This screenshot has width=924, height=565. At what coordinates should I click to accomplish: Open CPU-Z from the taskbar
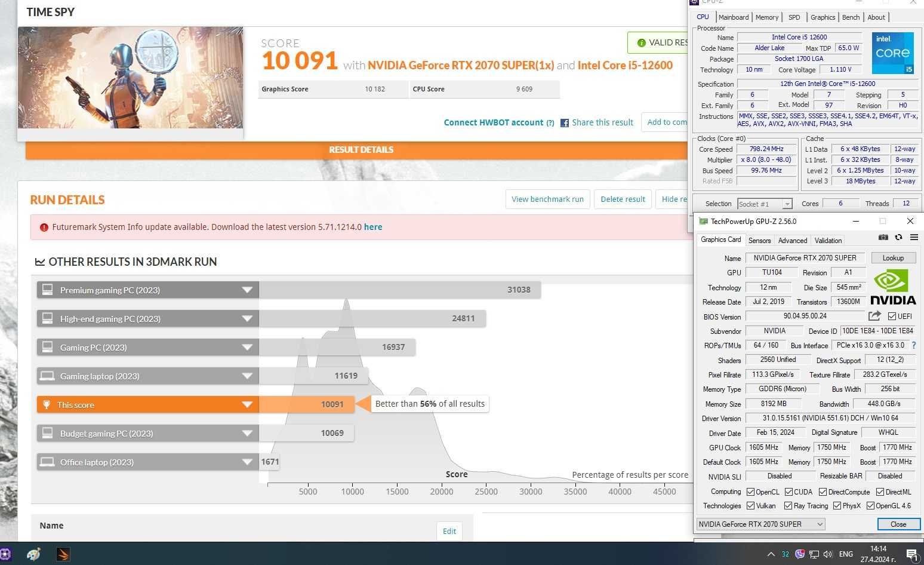[x=5, y=554]
